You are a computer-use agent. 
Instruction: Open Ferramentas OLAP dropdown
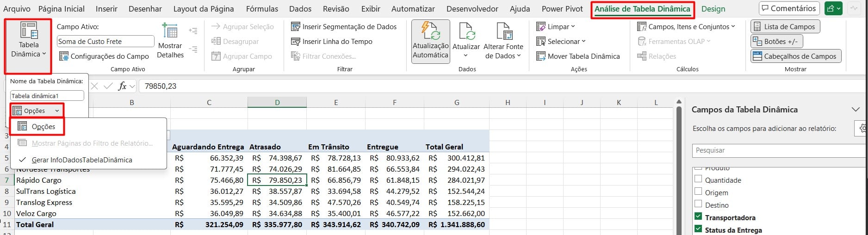point(674,41)
